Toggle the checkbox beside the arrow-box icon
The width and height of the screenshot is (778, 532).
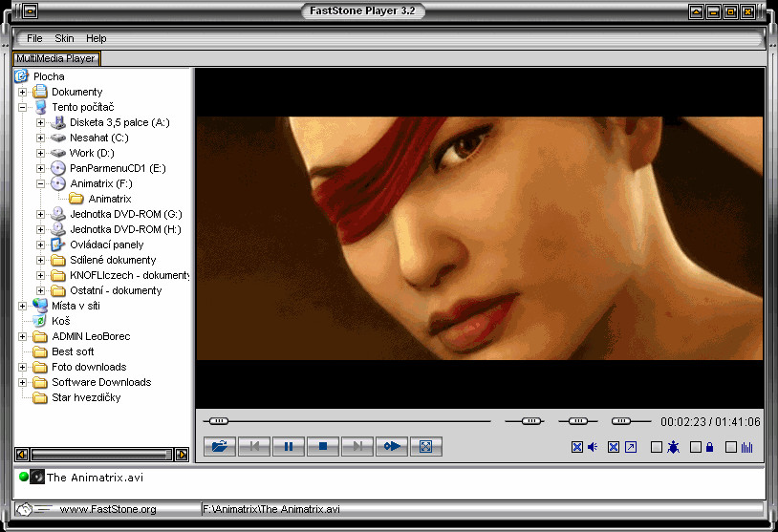[614, 447]
